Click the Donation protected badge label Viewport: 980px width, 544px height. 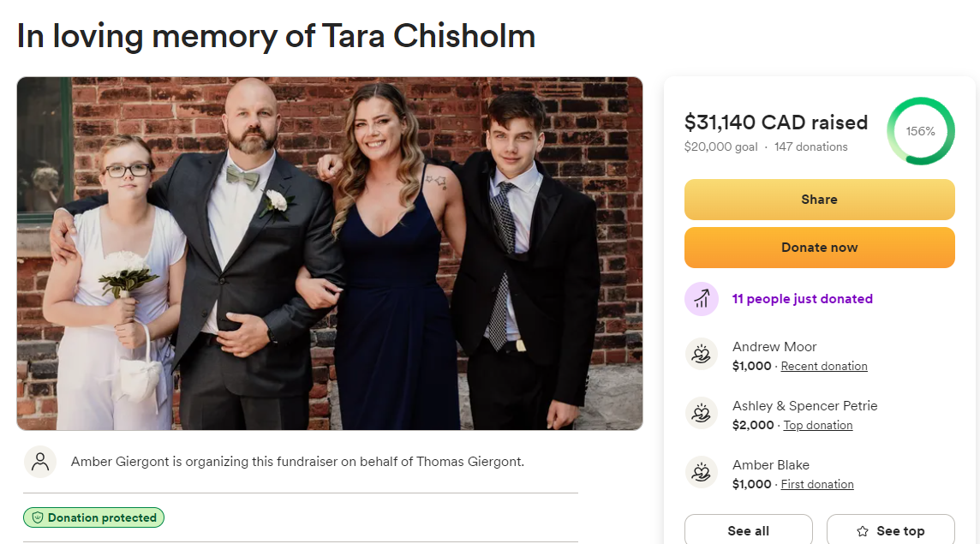(102, 517)
